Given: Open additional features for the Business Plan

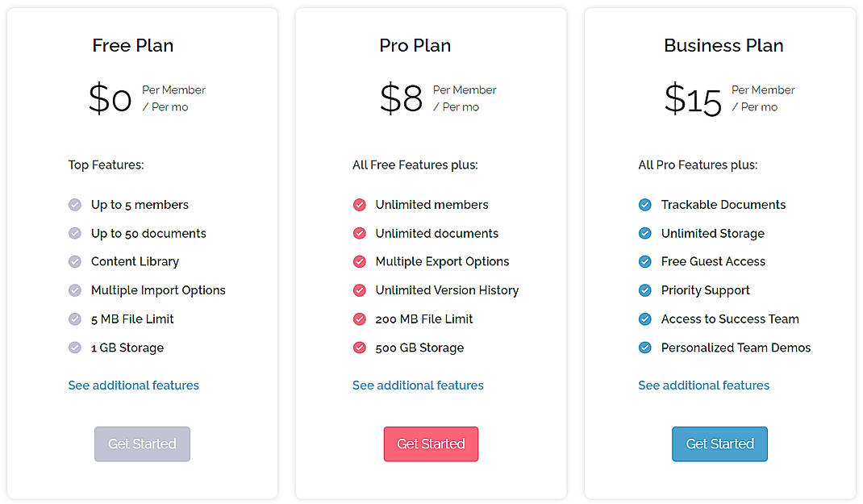Looking at the screenshot, I should click(x=703, y=385).
